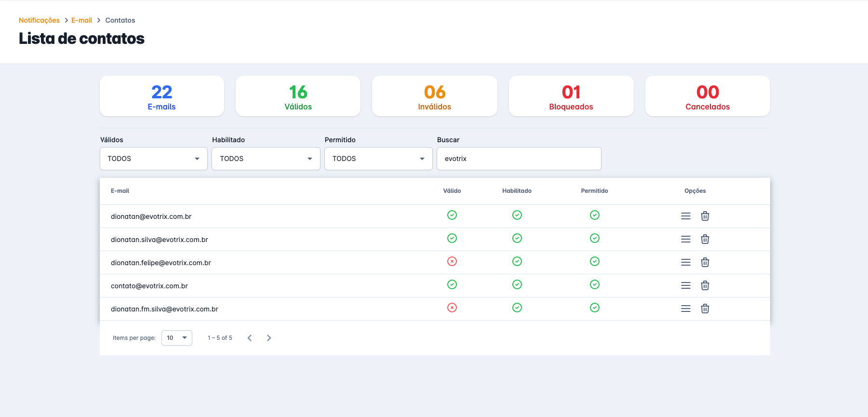The image size is (868, 417).
Task: Toggle Habilitado status for contato@evotrix.com.br
Action: click(x=517, y=284)
